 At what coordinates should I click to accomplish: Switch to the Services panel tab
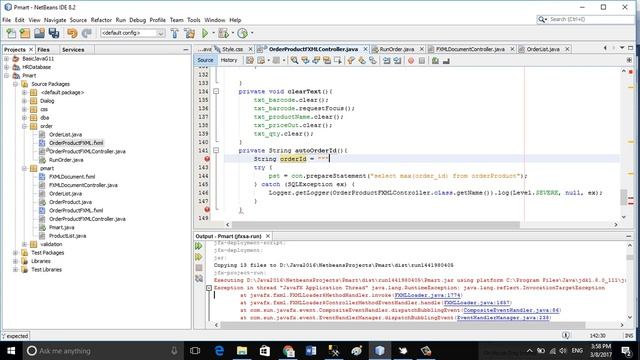tap(73, 49)
